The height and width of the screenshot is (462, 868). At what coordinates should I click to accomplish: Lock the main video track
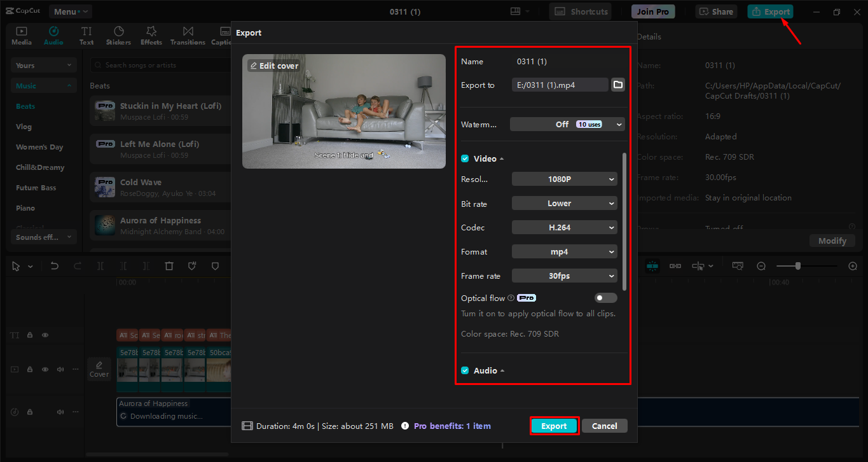pyautogui.click(x=30, y=369)
